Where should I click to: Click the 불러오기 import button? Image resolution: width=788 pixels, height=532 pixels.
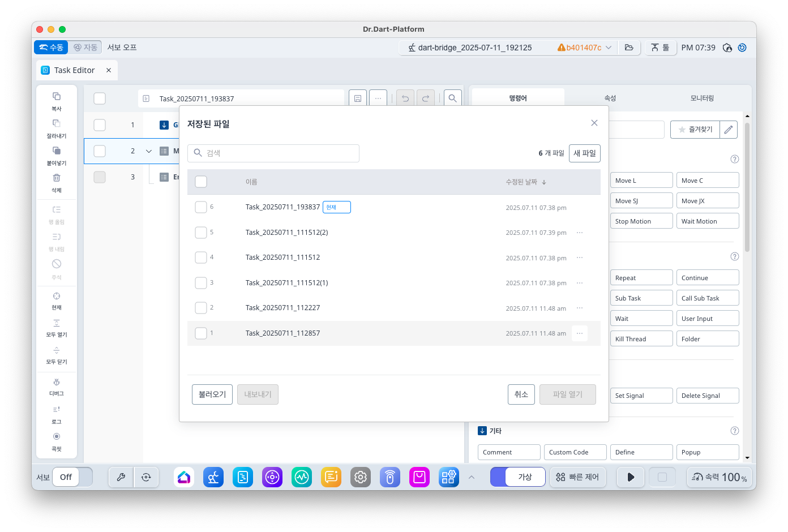pyautogui.click(x=212, y=394)
